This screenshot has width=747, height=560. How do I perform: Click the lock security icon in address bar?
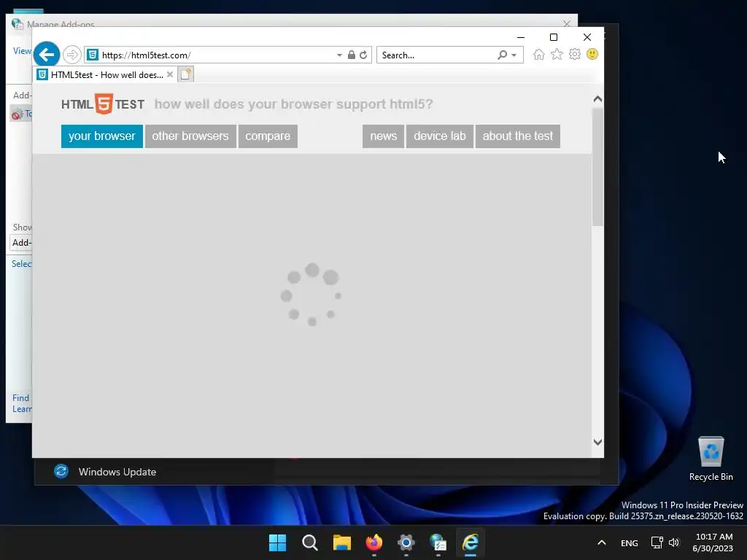pos(351,55)
